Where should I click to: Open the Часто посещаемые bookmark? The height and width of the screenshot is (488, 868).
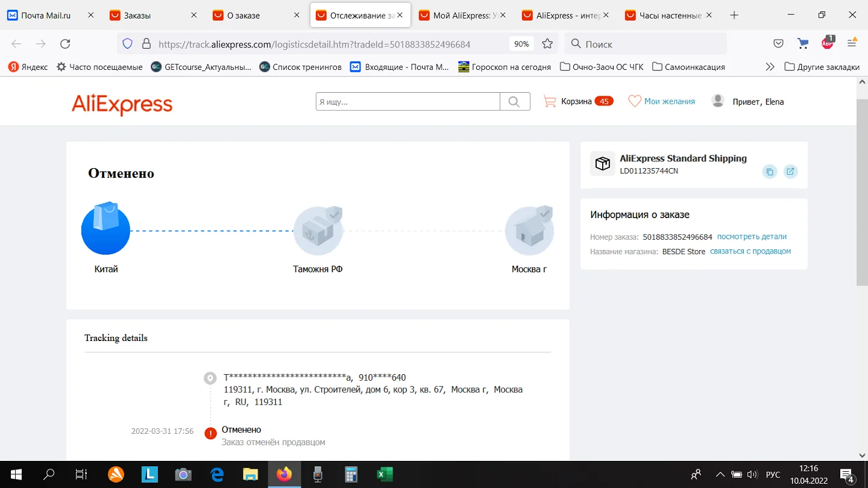click(x=99, y=67)
